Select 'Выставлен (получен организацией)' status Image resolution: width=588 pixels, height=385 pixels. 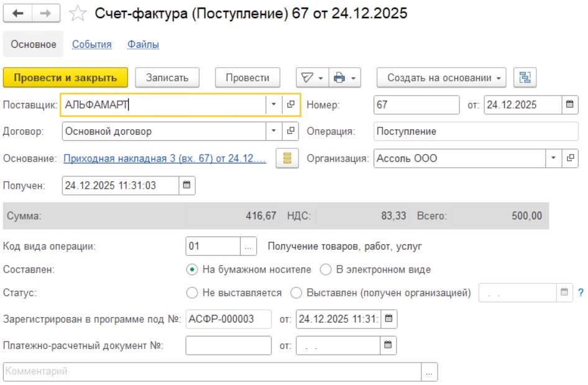pos(380,293)
